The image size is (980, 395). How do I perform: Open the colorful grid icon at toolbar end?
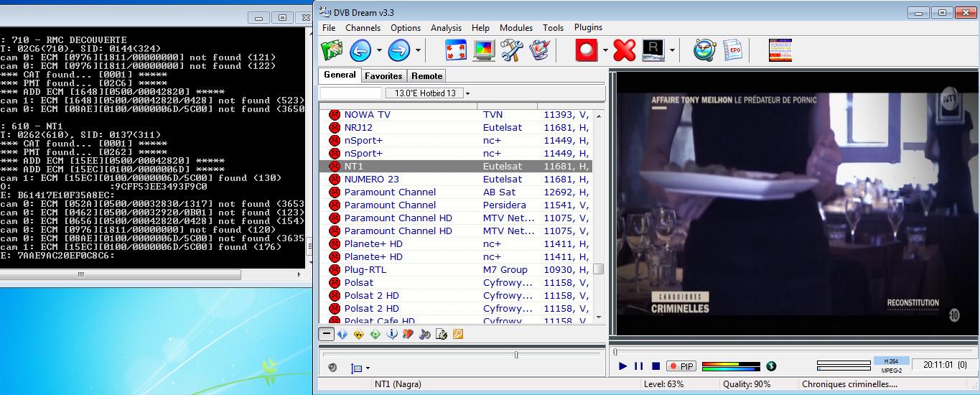pos(780,50)
